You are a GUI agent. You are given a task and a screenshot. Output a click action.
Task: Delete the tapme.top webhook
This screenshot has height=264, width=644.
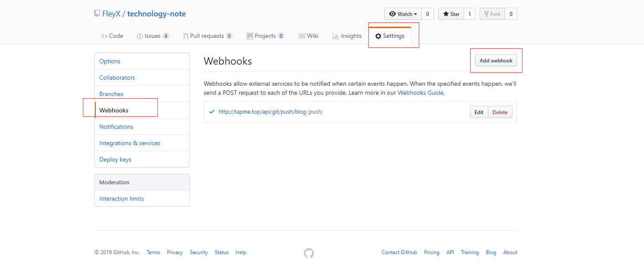click(x=500, y=112)
